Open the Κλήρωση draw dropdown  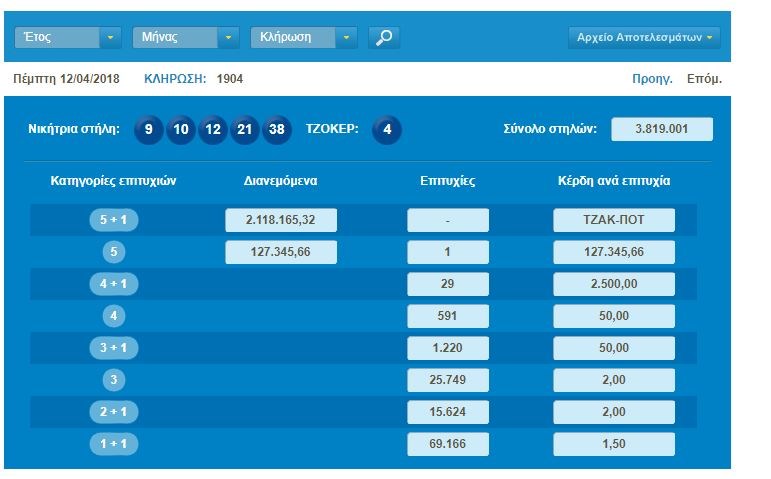point(304,38)
